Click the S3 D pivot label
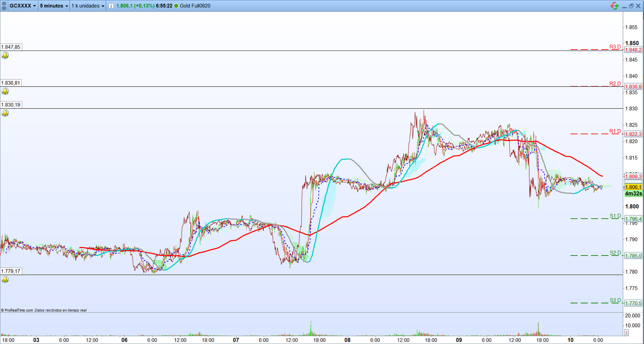 tap(615, 300)
